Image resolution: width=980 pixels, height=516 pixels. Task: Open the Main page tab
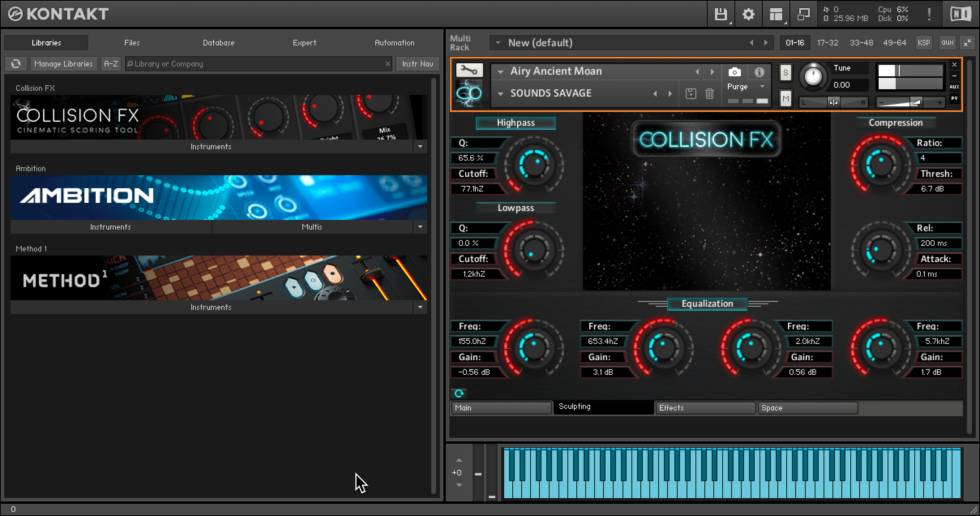tap(501, 408)
